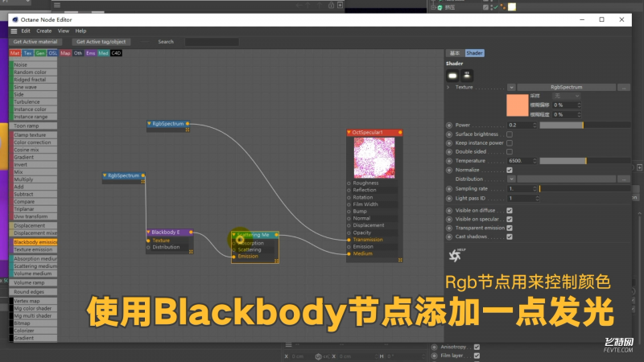Toggle Visible on diffuse checkbox
This screenshot has height=362, width=644.
tap(510, 211)
